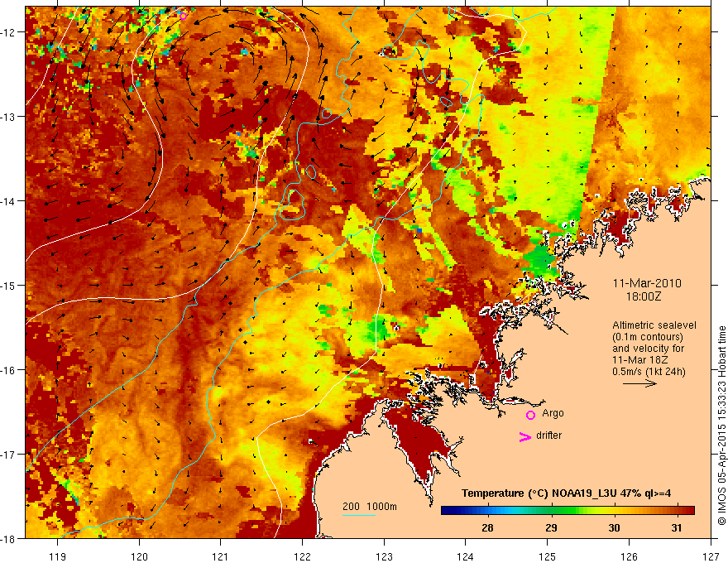The image size is (728, 563).
Task: Click the '30' color bar tick label
Action: 614,527
